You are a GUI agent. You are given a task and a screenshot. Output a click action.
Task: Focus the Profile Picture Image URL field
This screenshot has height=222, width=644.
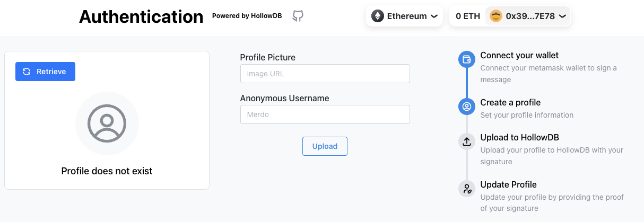pos(325,74)
